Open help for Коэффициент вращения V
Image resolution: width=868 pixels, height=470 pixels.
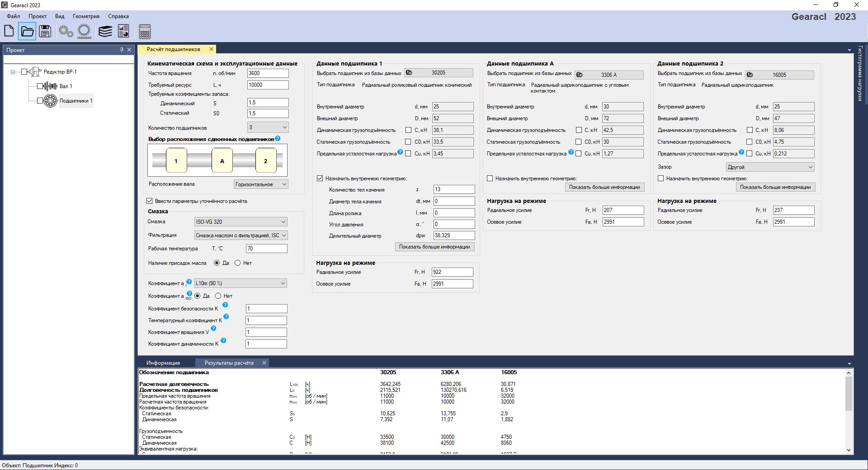tap(213, 329)
